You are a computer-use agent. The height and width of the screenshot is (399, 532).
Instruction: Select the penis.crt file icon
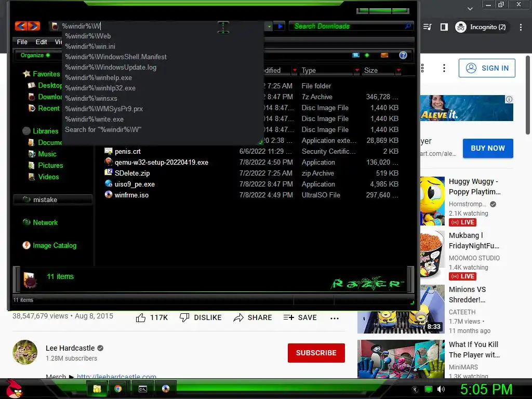click(108, 151)
